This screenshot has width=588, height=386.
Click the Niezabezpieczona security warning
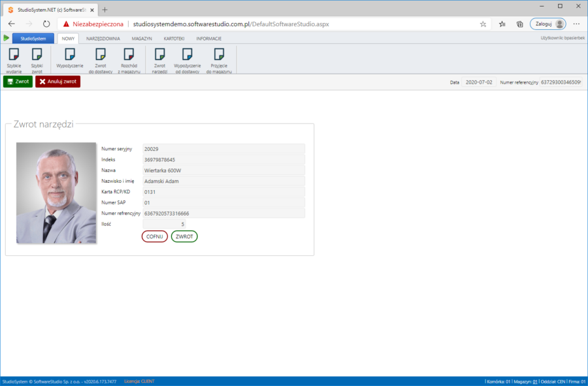pos(93,24)
